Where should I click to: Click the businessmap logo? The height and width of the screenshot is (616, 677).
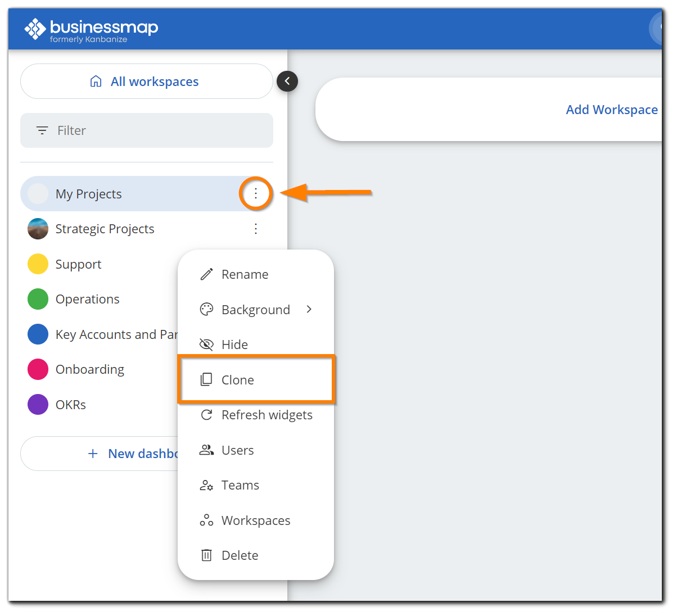coord(90,28)
